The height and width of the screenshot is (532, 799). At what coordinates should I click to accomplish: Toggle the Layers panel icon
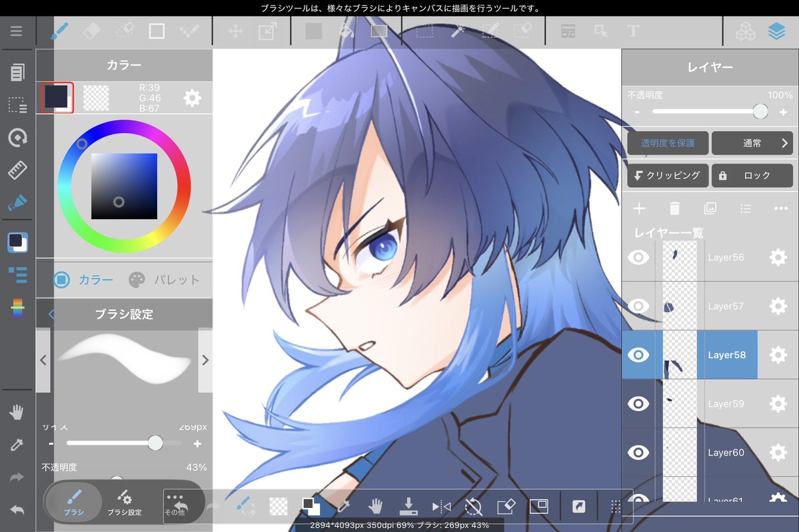[776, 31]
